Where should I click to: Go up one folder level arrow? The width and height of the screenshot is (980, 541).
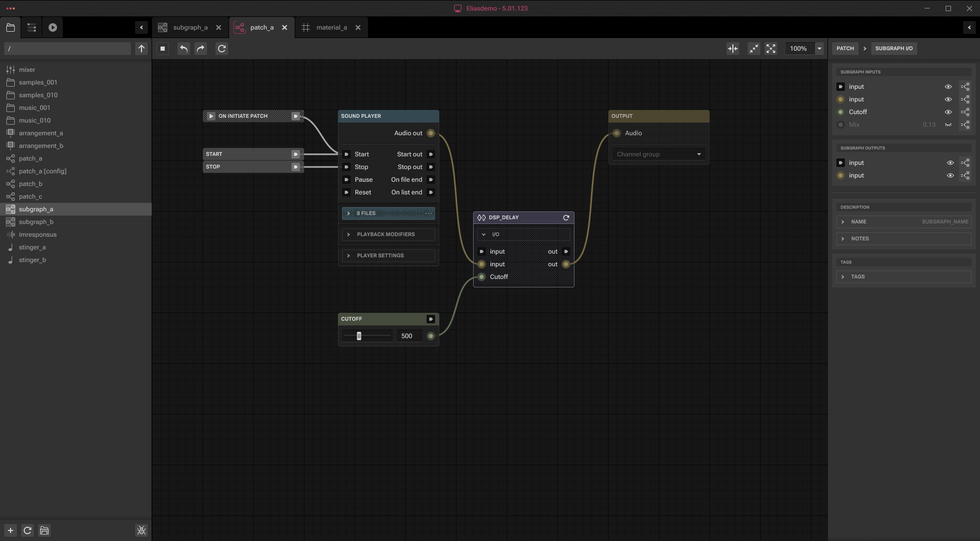[142, 49]
